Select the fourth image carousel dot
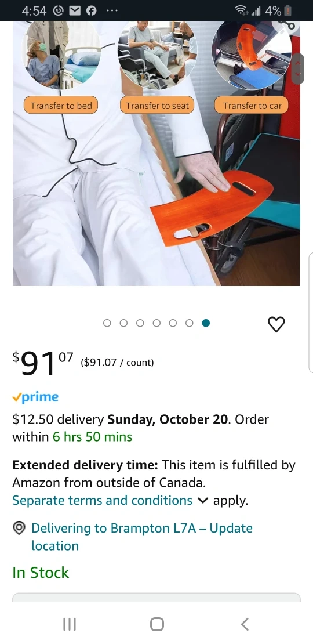 point(156,323)
